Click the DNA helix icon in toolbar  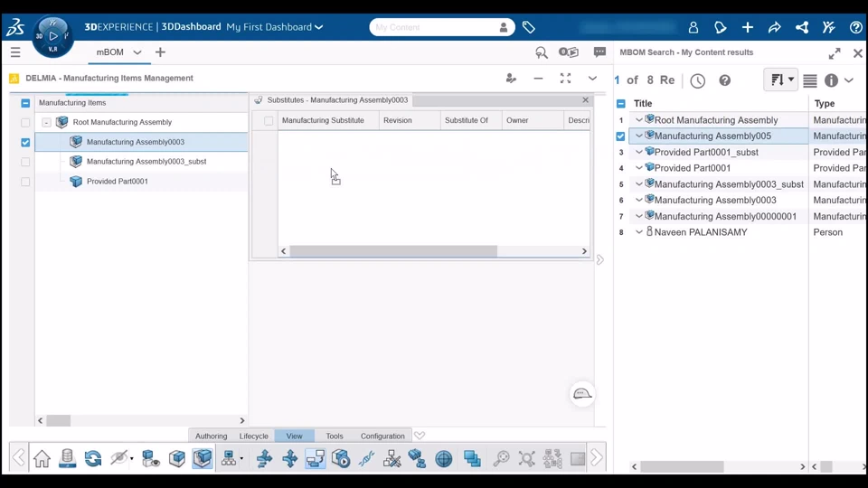coord(366,458)
